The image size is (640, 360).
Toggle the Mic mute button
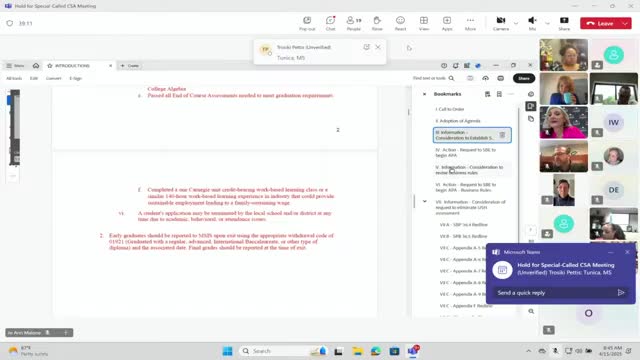(532, 23)
